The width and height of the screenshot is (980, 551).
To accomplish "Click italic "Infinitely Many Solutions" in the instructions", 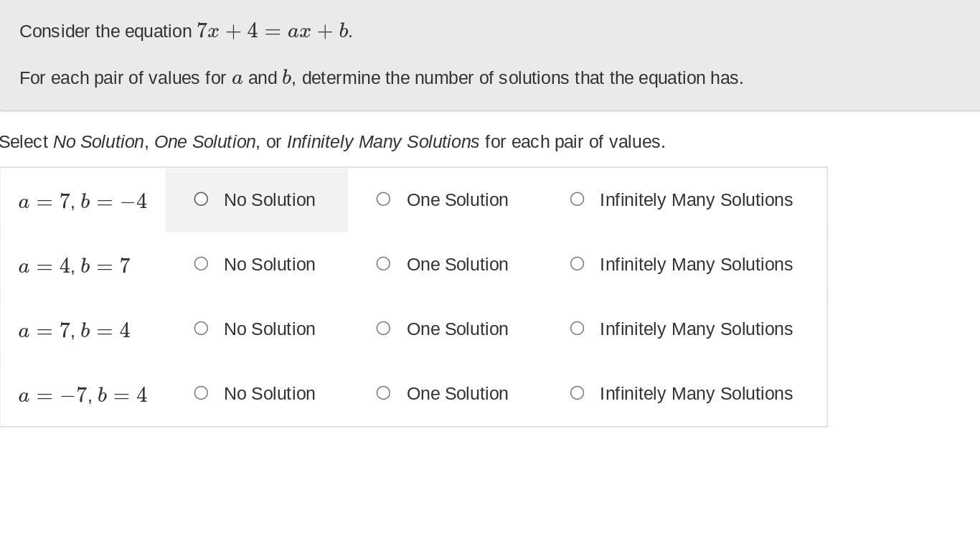I will tap(382, 142).
